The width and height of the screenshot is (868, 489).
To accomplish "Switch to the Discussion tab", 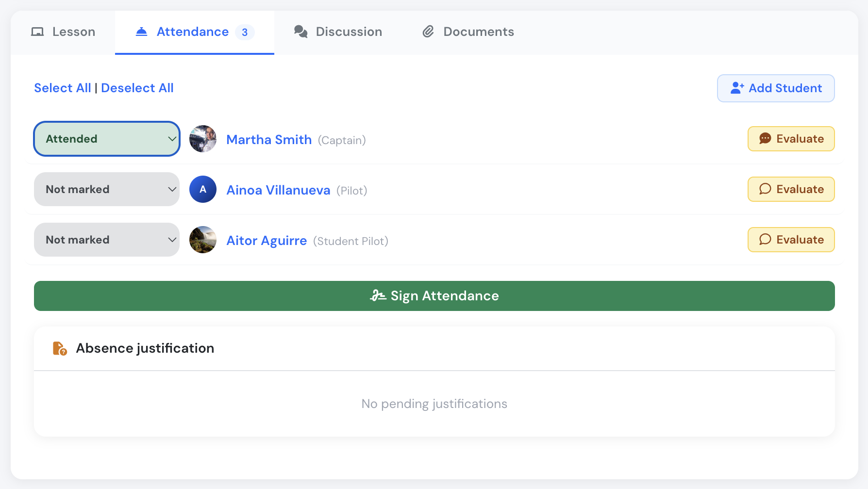I will [x=338, y=32].
